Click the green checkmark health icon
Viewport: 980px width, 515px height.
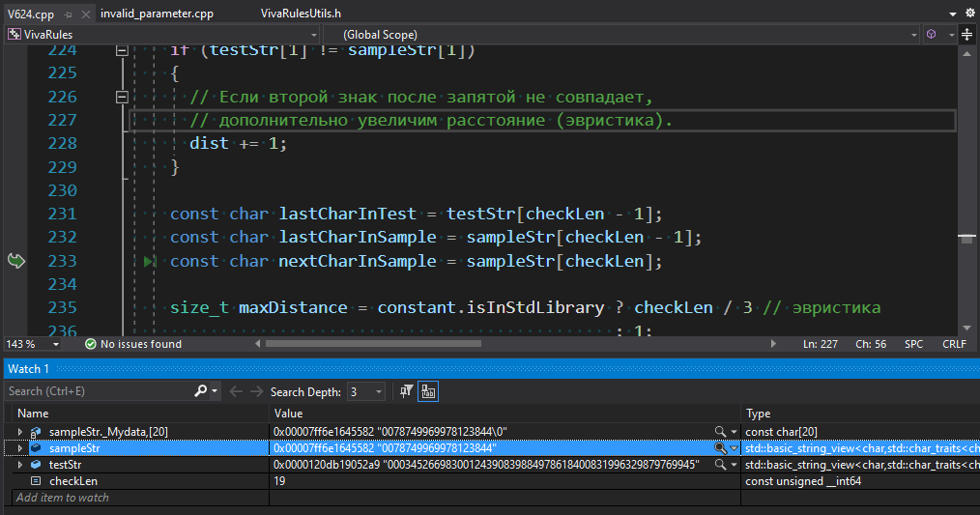click(x=91, y=344)
